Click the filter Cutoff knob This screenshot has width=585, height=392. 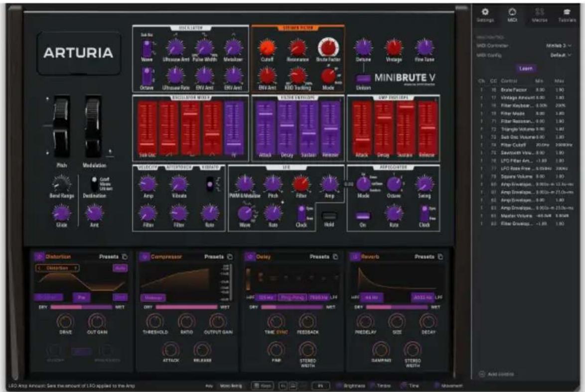(267, 47)
